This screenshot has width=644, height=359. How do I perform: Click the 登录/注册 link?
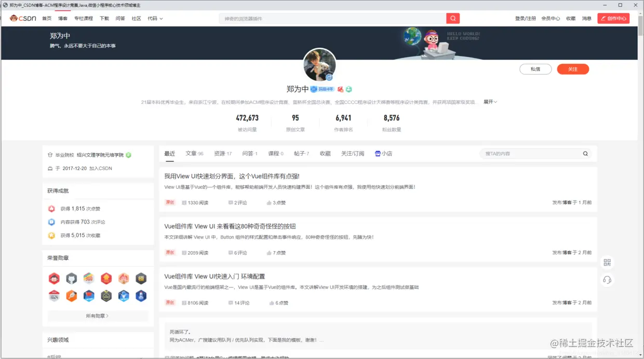526,18
